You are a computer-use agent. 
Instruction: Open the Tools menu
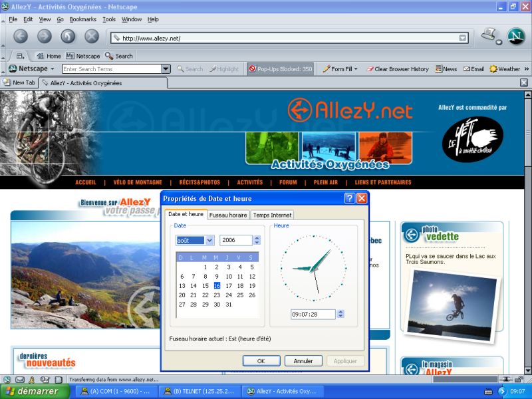coord(109,19)
